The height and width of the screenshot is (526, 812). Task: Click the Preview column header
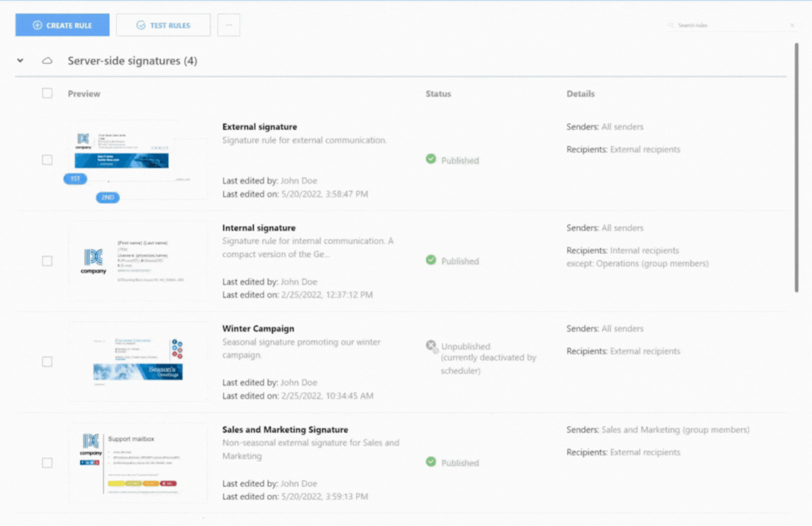(84, 94)
